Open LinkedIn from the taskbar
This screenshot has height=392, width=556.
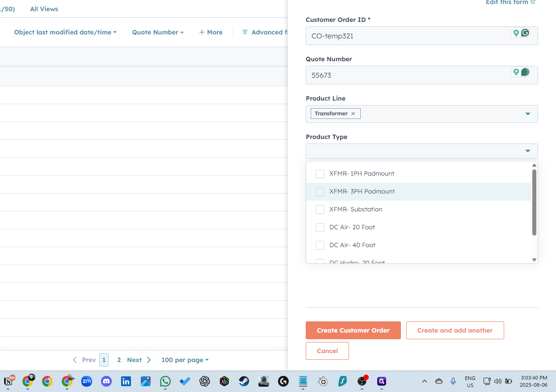[126, 381]
